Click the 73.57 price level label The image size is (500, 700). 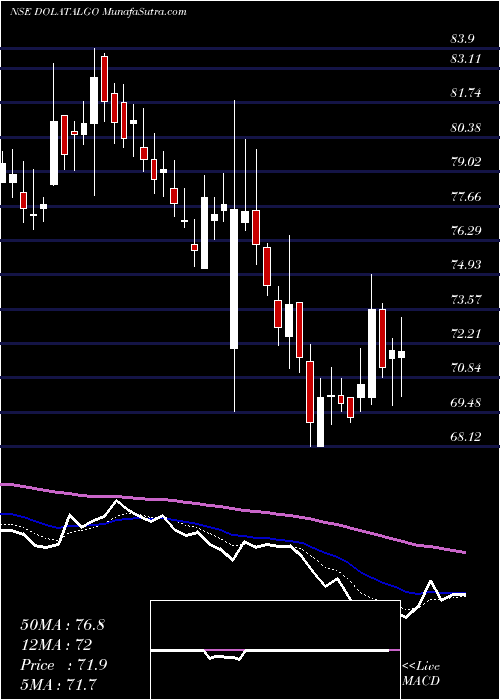(466, 299)
